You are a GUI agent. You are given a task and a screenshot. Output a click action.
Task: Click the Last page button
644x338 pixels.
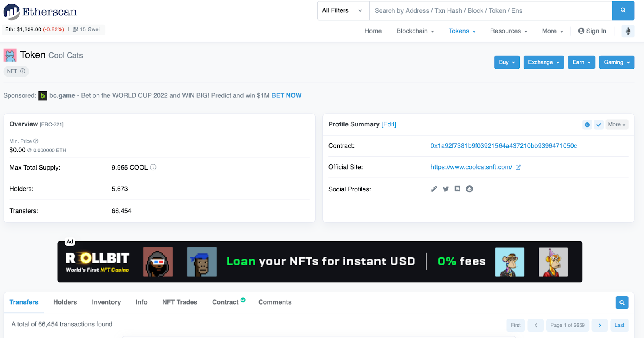coord(619,325)
